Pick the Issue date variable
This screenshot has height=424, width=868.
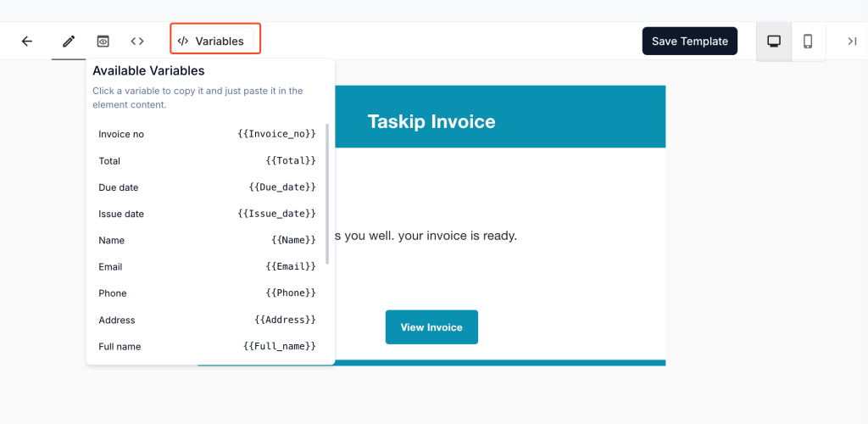click(x=207, y=214)
